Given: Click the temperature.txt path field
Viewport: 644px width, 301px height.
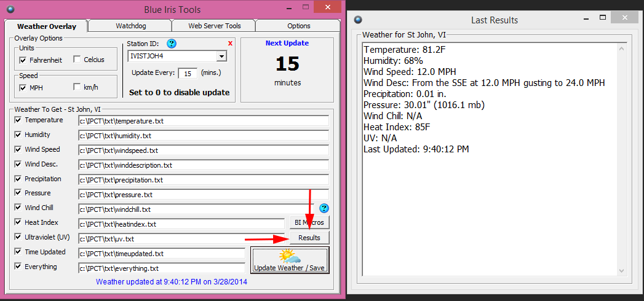Looking at the screenshot, I should point(204,121).
